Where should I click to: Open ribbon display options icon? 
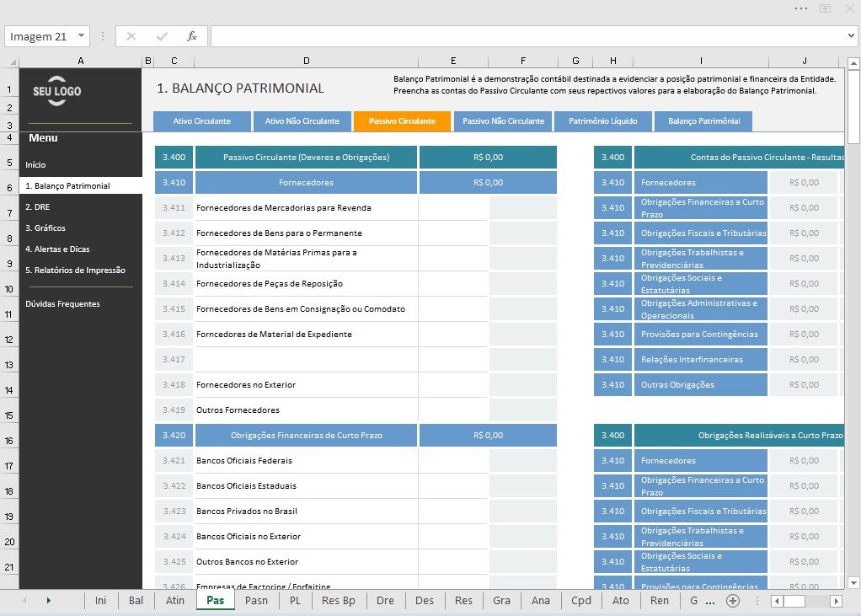tap(825, 8)
